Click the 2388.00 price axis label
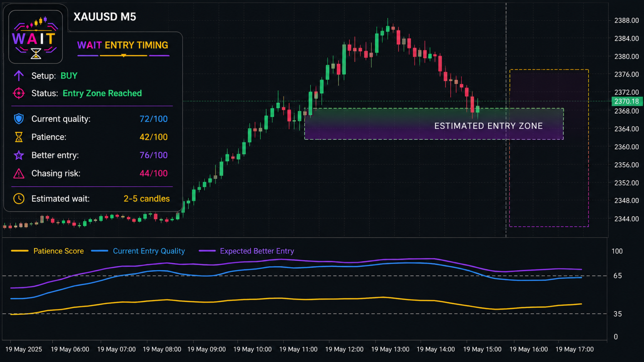The height and width of the screenshot is (362, 644). [x=626, y=20]
